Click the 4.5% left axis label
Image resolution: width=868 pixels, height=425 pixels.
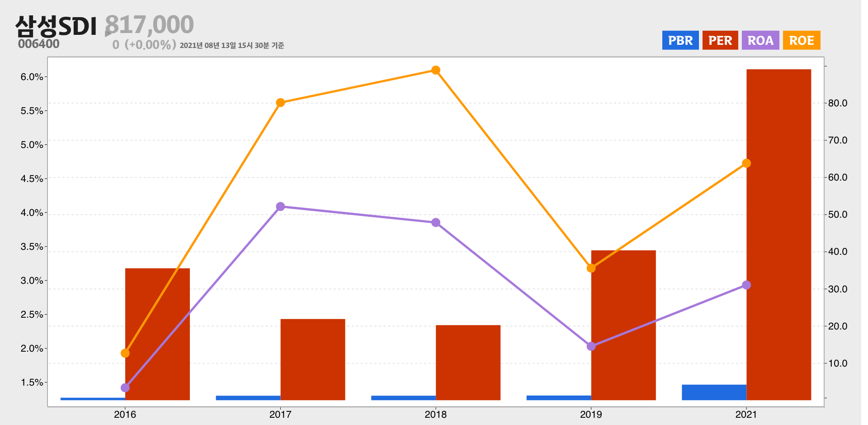coord(32,179)
